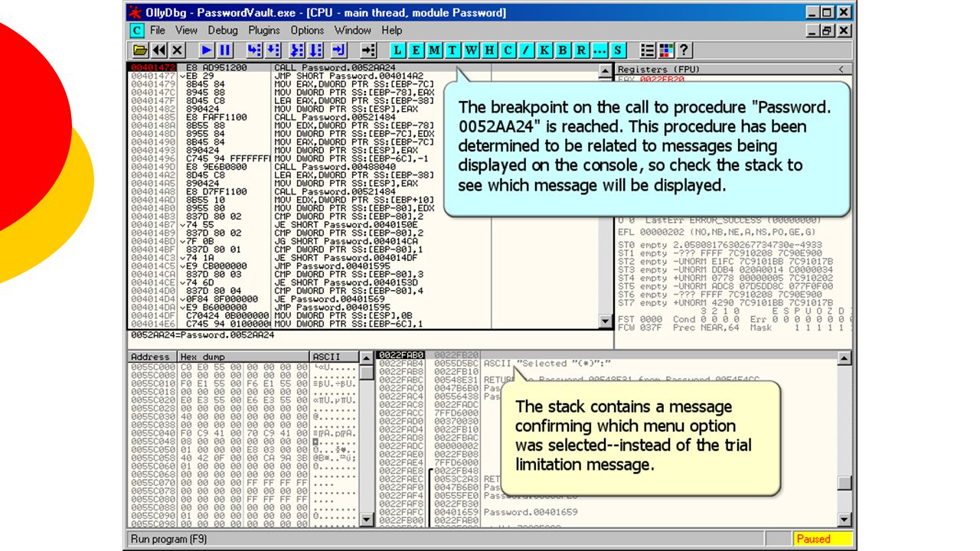Go to address in Disassembler icon
Viewport: 980px width, 551px height.
coord(368,51)
